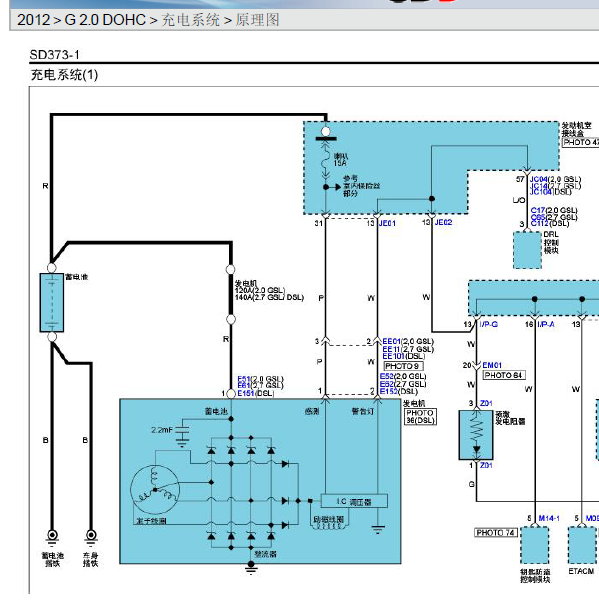Viewport: 599px width, 601px height.
Task: Open the C17 (2.0 GSL) connector link
Action: pos(538,210)
